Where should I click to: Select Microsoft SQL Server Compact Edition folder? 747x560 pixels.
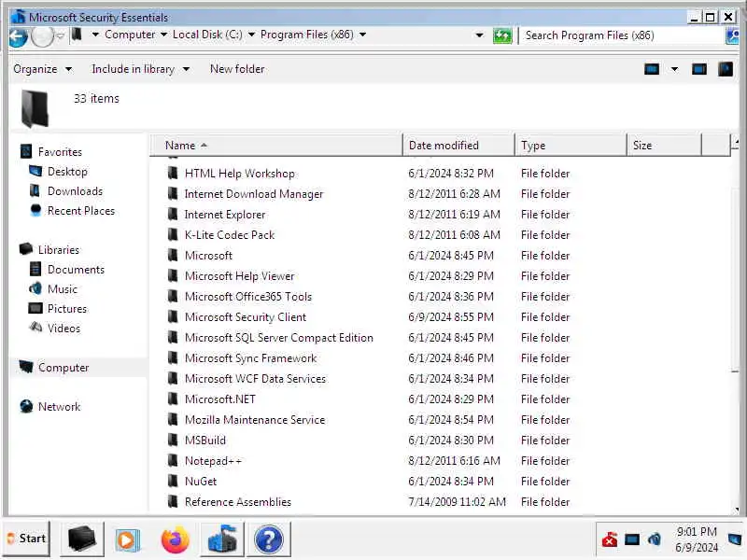(278, 337)
